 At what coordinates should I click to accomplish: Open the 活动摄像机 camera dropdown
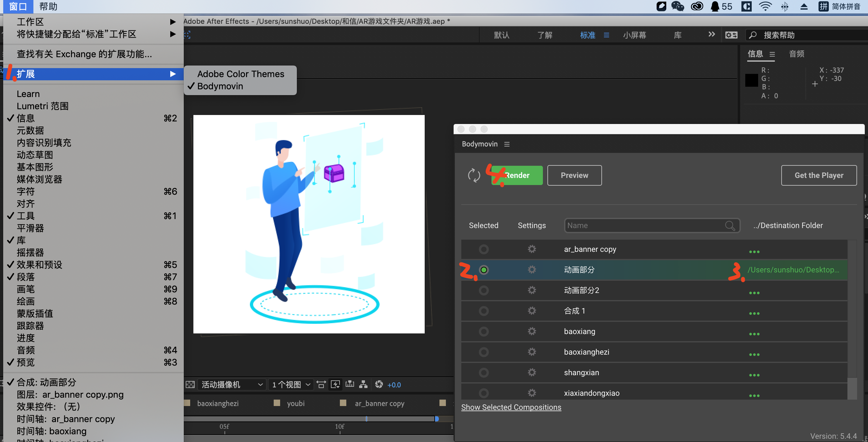point(232,385)
